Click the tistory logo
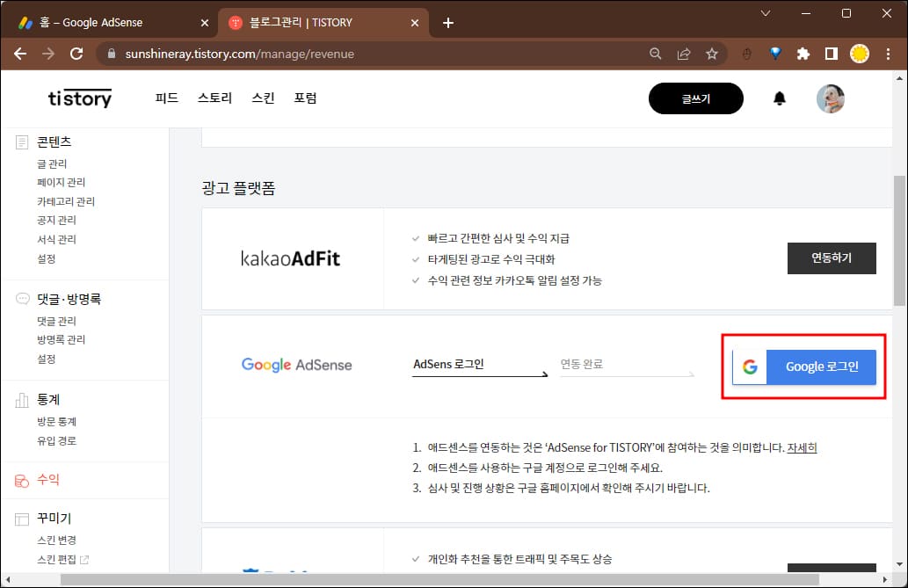This screenshot has height=588, width=908. (80, 98)
